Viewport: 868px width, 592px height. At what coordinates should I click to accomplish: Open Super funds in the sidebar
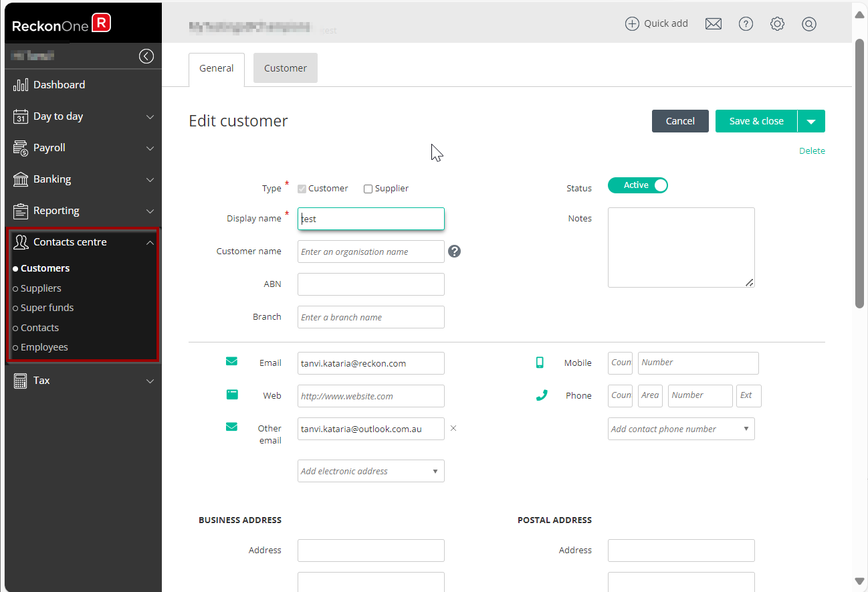(x=47, y=308)
